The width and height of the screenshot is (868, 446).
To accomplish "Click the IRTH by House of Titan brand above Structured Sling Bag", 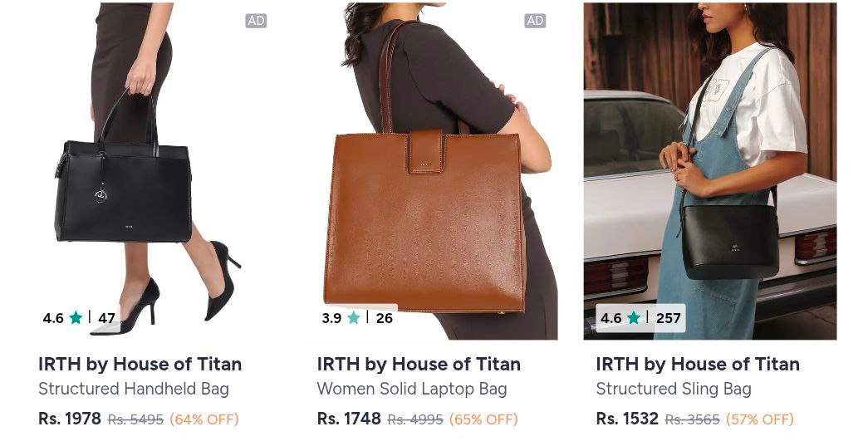I will tap(698, 364).
